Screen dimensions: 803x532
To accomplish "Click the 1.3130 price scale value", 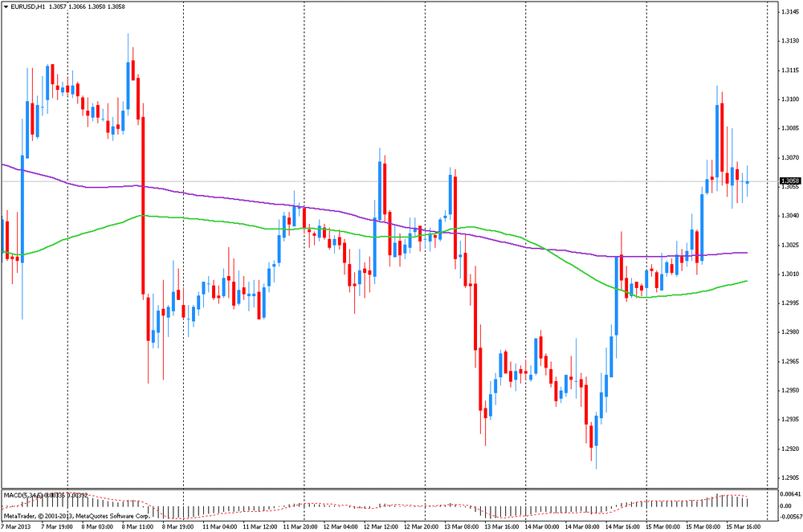I will tap(791, 41).
